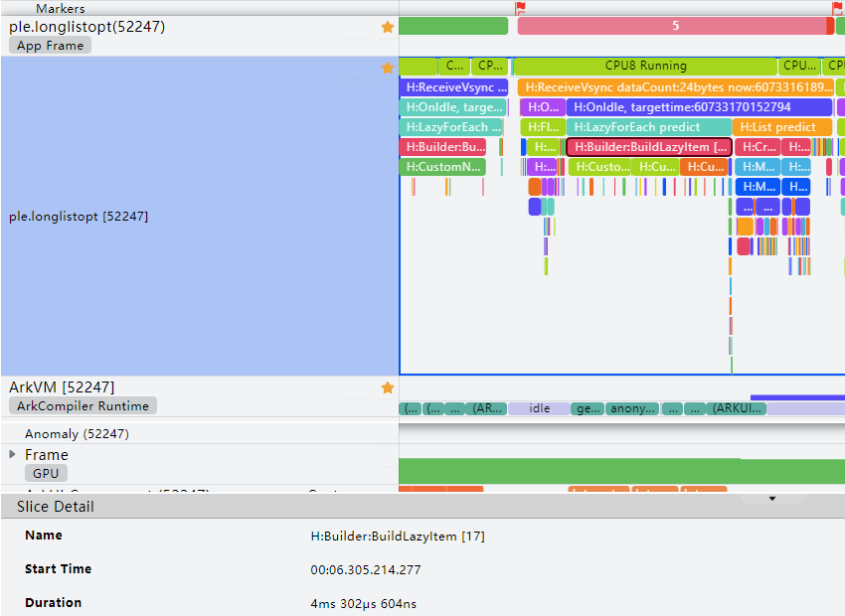This screenshot has width=845, height=616.
Task: Toggle the favorite star on the ArkVM row
Action: point(388,386)
